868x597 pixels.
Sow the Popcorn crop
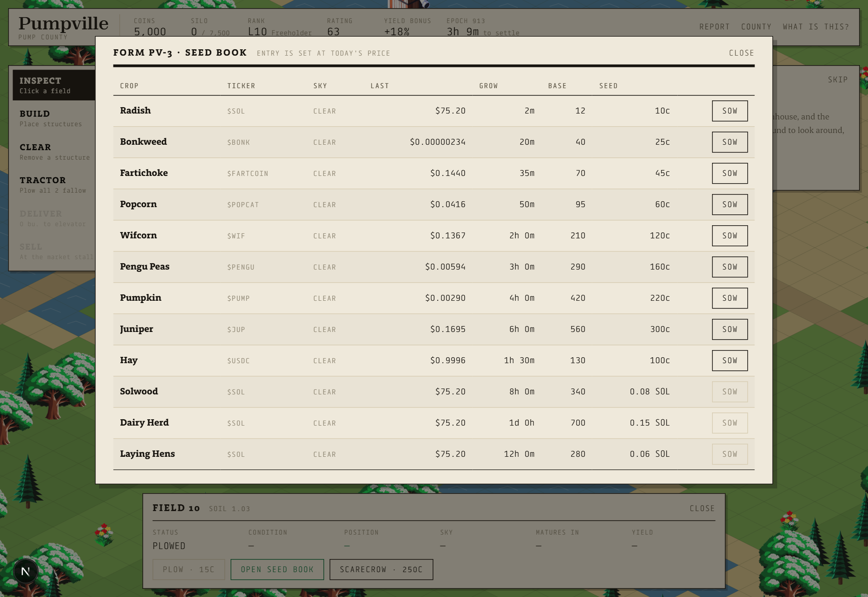[x=730, y=204]
